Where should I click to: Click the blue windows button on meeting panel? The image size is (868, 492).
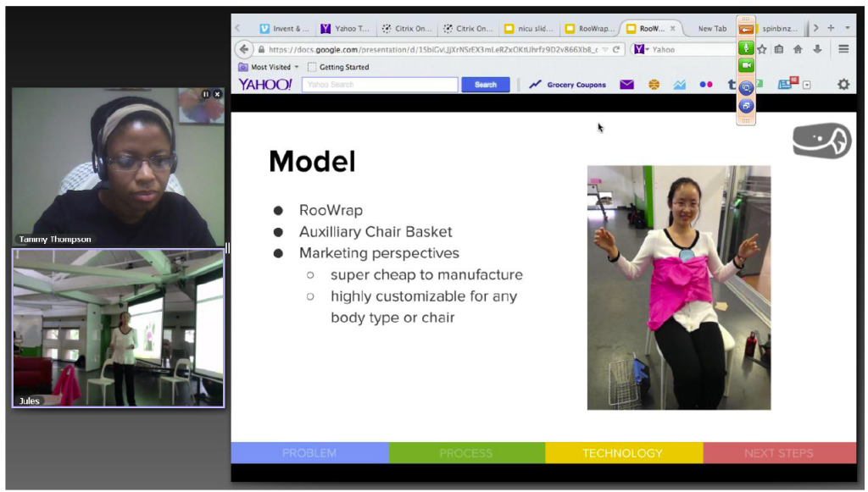[746, 105]
